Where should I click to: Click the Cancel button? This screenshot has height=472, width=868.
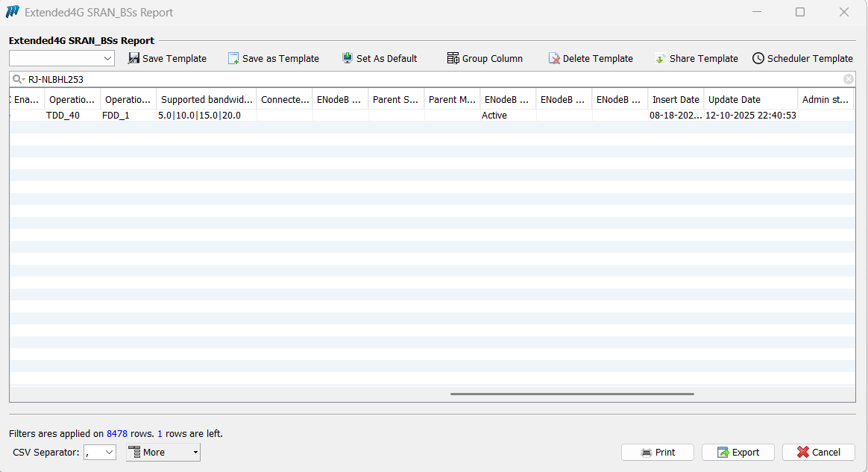[x=818, y=452]
